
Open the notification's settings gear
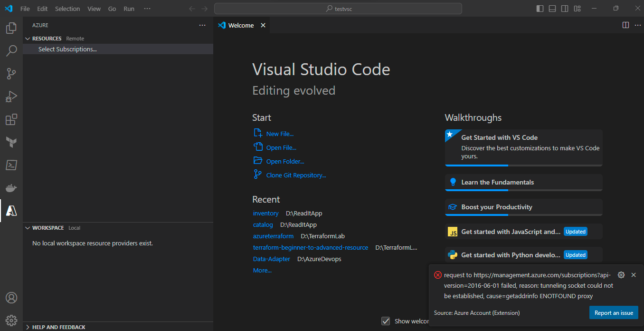(621, 275)
